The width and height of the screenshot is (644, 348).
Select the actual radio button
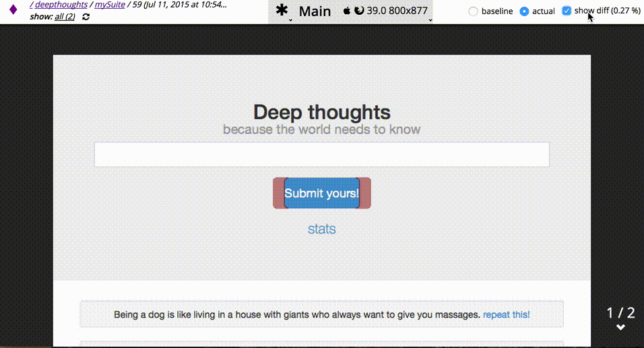[524, 11]
